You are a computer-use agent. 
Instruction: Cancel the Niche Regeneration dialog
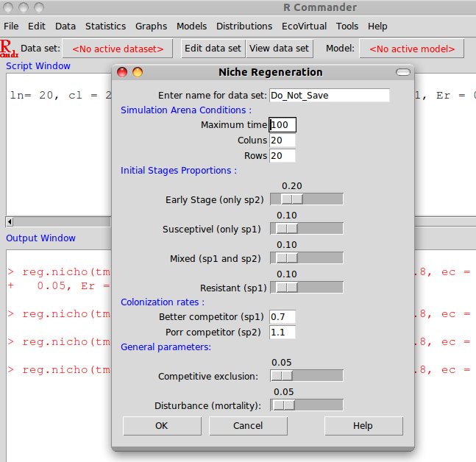click(248, 425)
